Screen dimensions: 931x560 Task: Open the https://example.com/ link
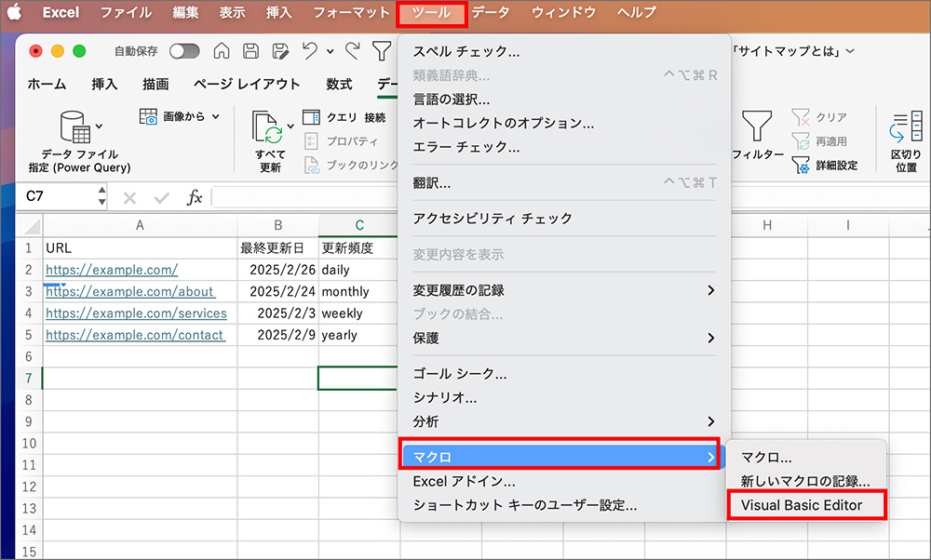112,270
